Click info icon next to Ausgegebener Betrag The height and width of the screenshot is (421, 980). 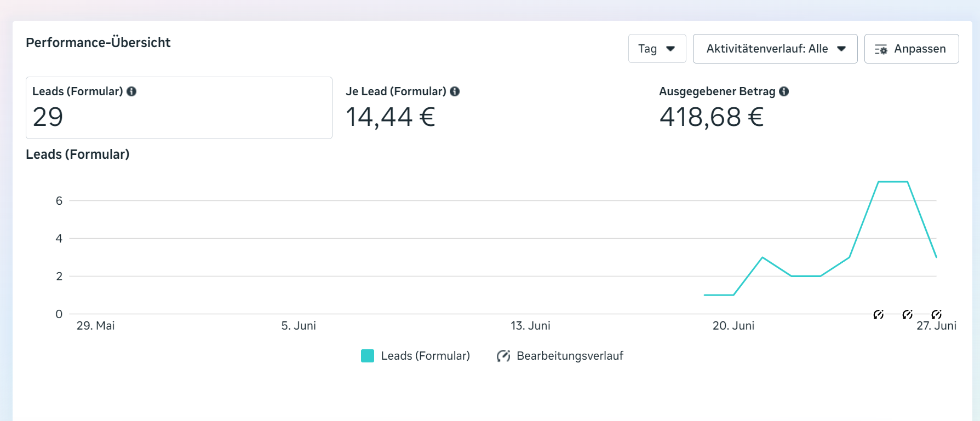tap(784, 91)
